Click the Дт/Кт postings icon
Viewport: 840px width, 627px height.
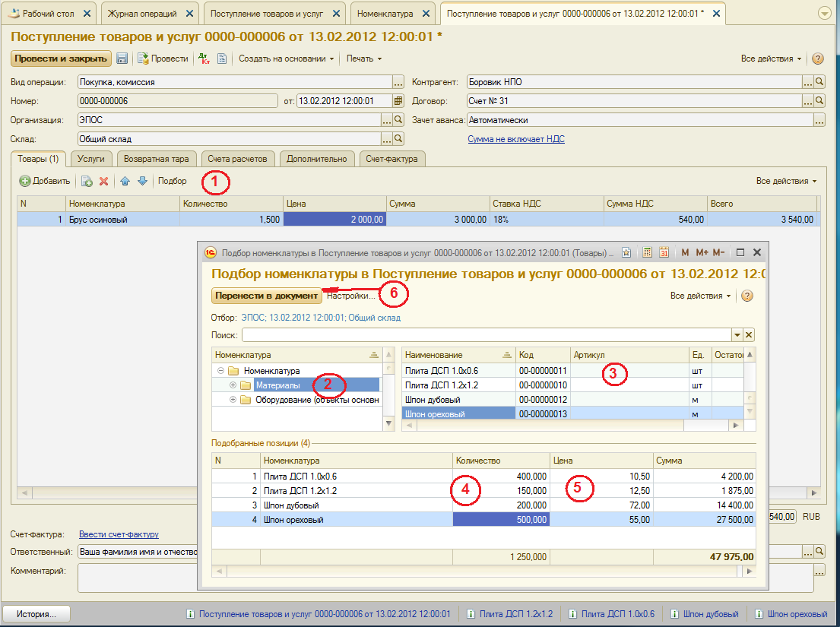(x=204, y=59)
